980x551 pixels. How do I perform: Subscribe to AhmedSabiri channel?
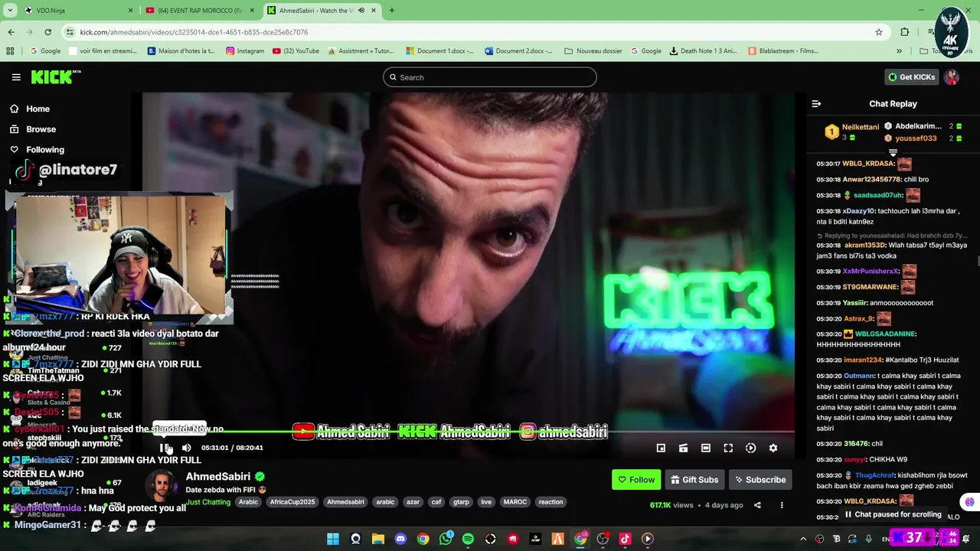click(760, 480)
